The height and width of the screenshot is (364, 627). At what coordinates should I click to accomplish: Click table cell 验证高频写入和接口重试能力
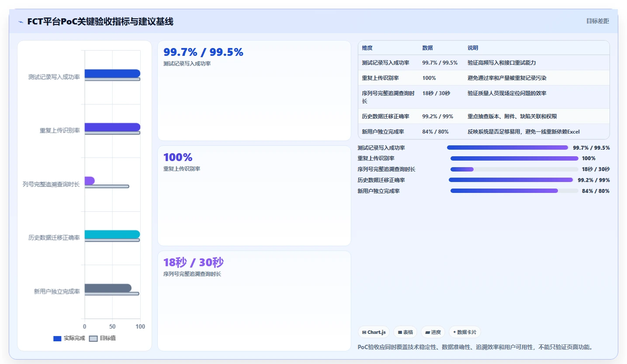pyautogui.click(x=502, y=63)
